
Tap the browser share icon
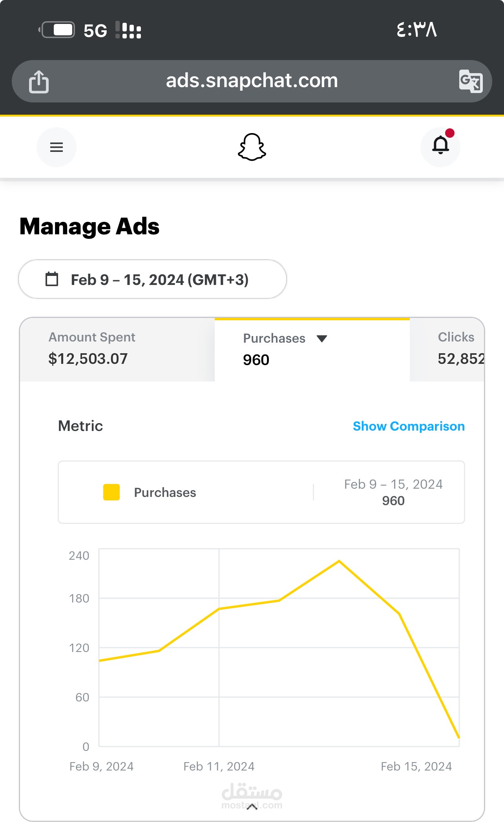39,82
